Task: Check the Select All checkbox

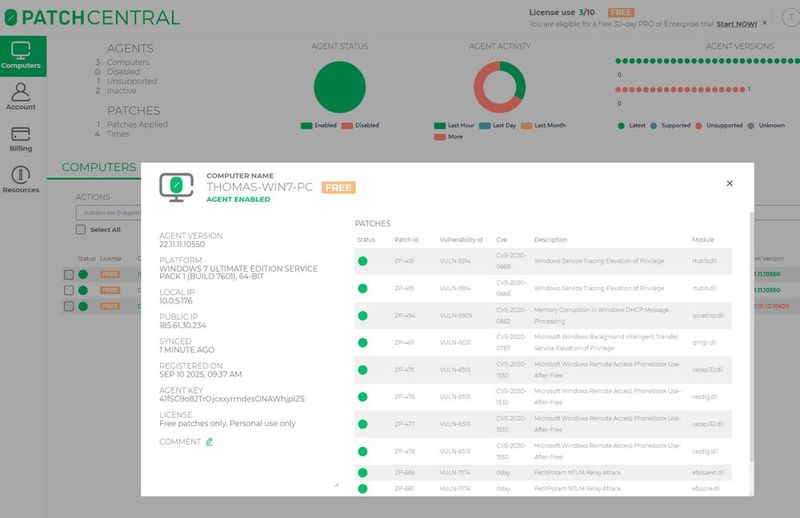Action: click(x=82, y=229)
